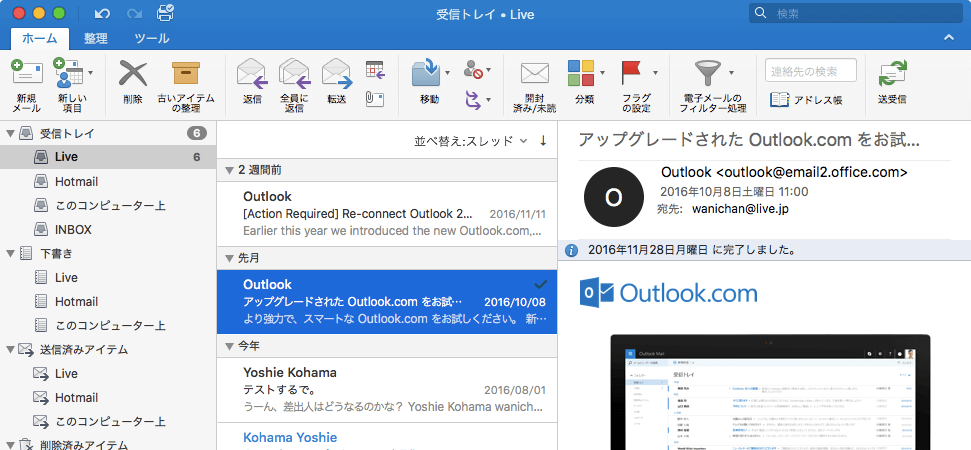Click the tablet screenshot image in email
This screenshot has width=971, height=450.
pos(771,392)
